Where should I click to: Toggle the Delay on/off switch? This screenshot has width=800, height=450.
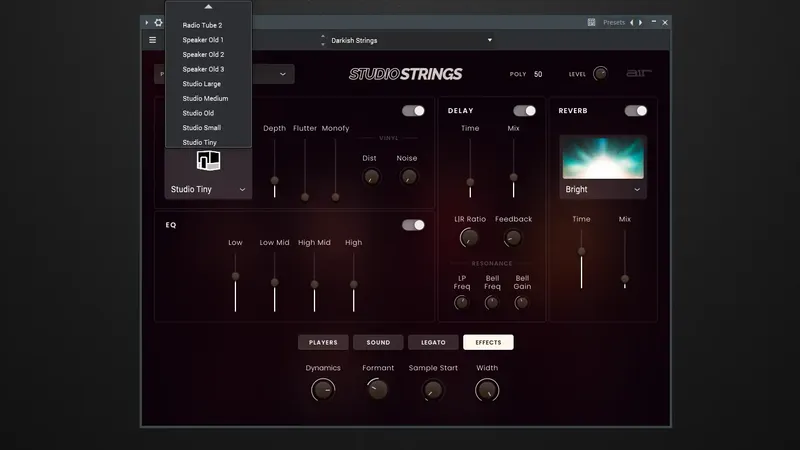pyautogui.click(x=524, y=111)
